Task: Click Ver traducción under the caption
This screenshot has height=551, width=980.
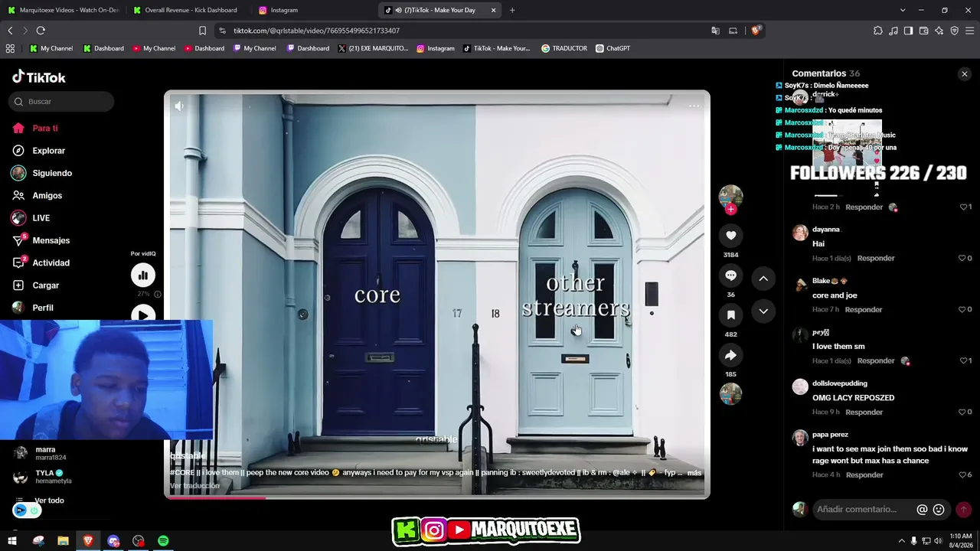Action: (194, 486)
